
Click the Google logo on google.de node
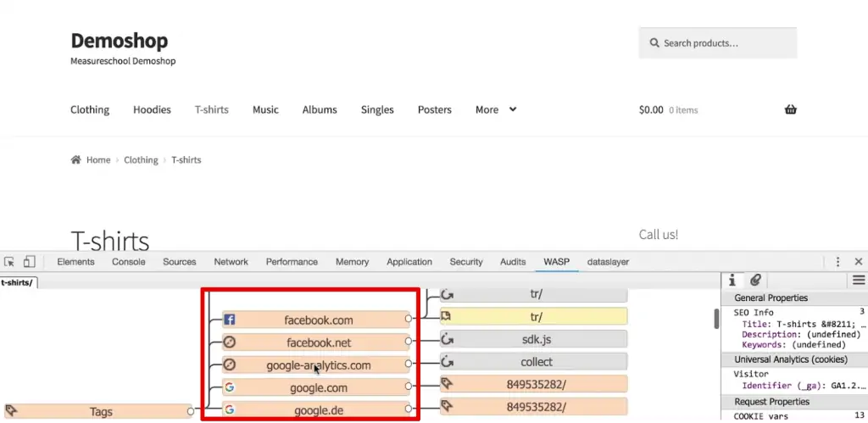230,409
